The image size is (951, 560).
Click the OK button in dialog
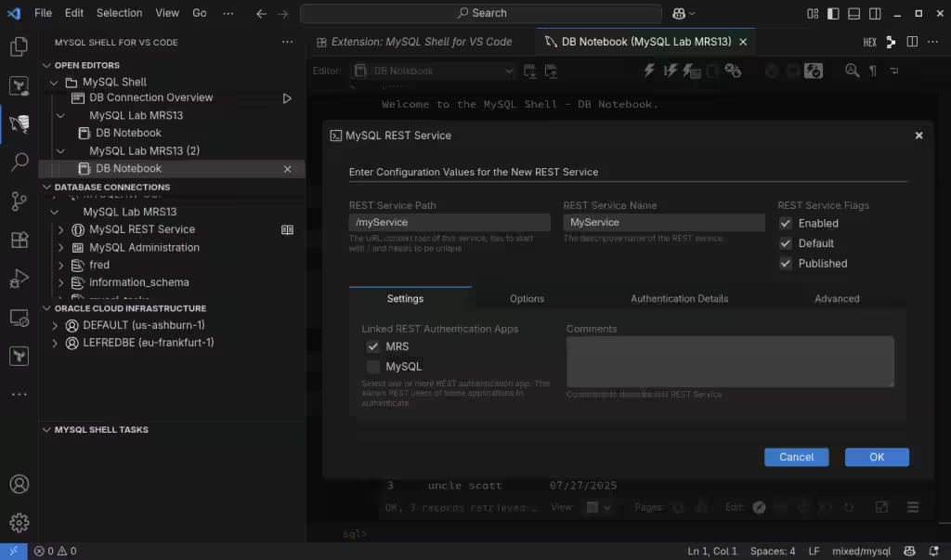coord(876,457)
